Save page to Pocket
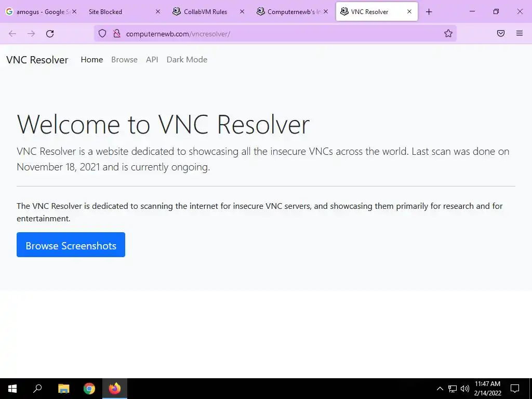The image size is (532, 399). 501,33
